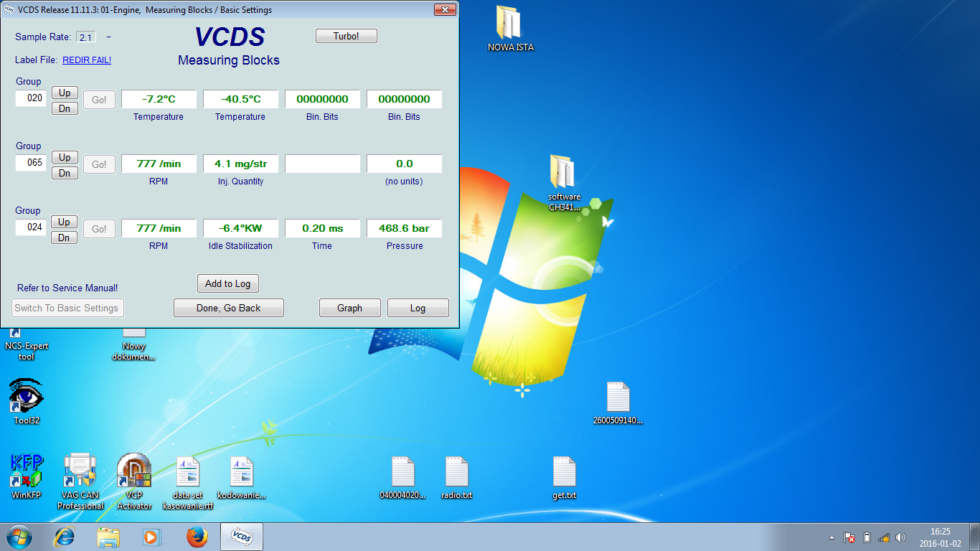Select the -40.5°C temperature value
Image resolution: width=980 pixels, height=551 pixels.
point(240,99)
